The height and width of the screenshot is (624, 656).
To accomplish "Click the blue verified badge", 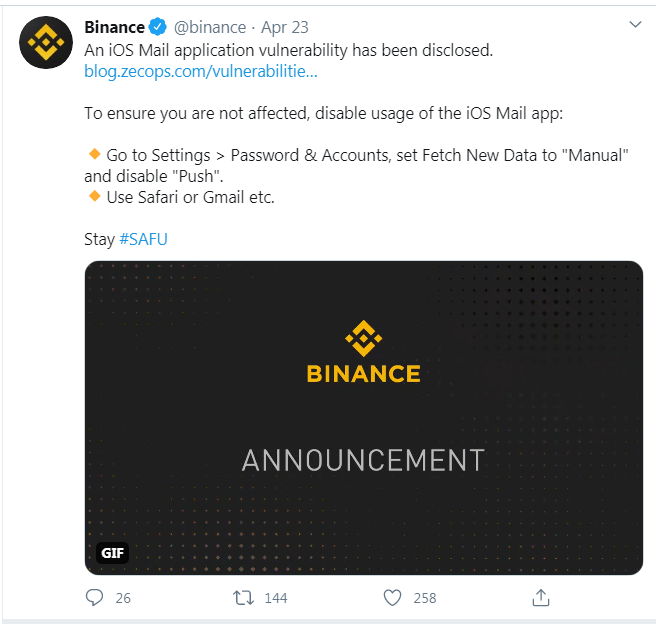I will pos(158,27).
